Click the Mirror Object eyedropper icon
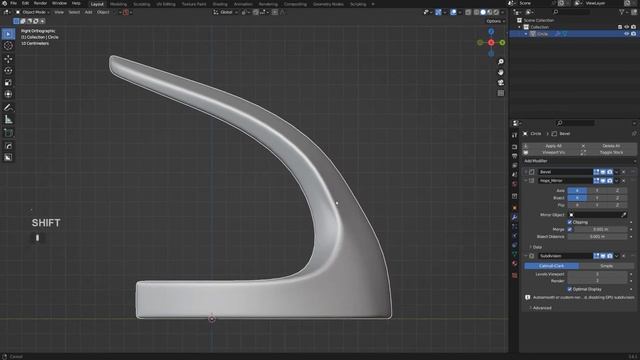Image resolution: width=640 pixels, height=360 pixels. click(x=624, y=215)
